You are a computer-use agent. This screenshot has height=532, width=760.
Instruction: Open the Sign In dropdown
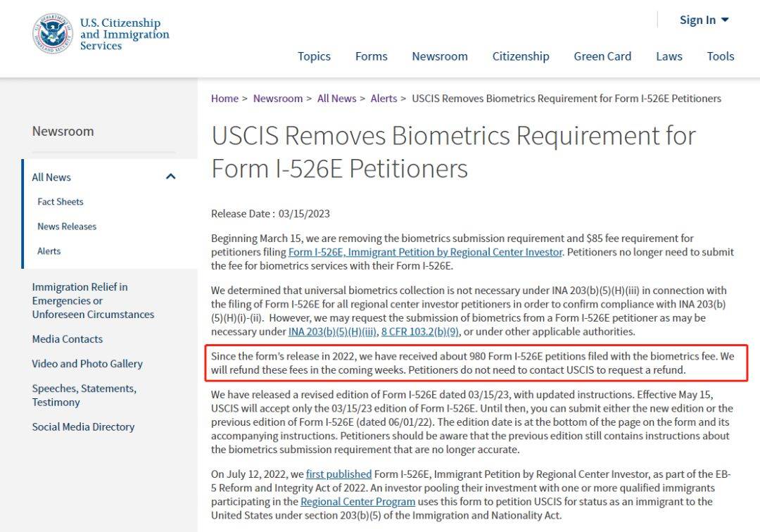(x=704, y=20)
